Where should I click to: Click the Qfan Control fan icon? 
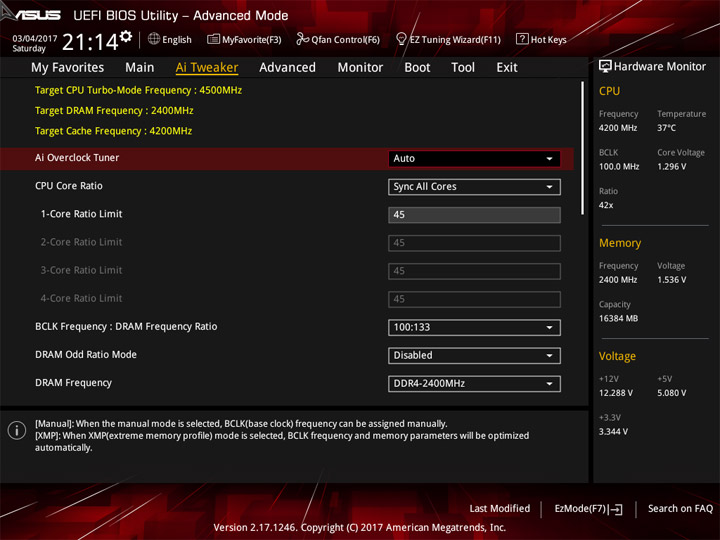click(302, 39)
